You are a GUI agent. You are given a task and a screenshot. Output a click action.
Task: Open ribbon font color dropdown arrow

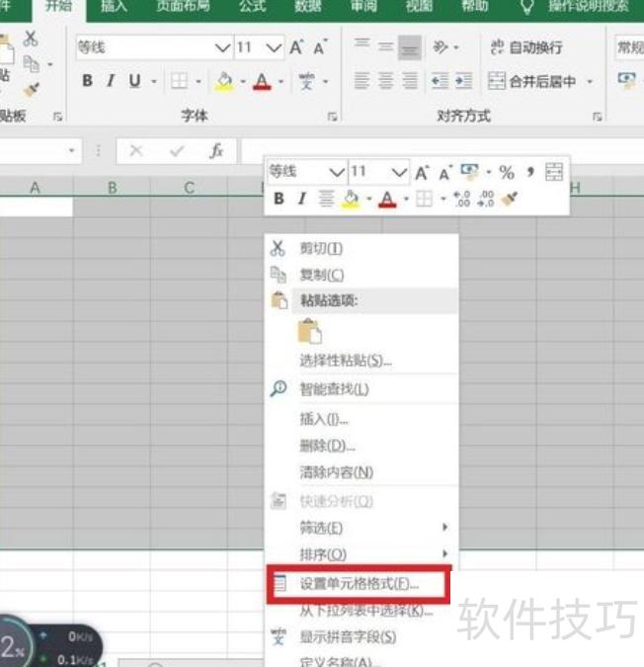coord(281,81)
